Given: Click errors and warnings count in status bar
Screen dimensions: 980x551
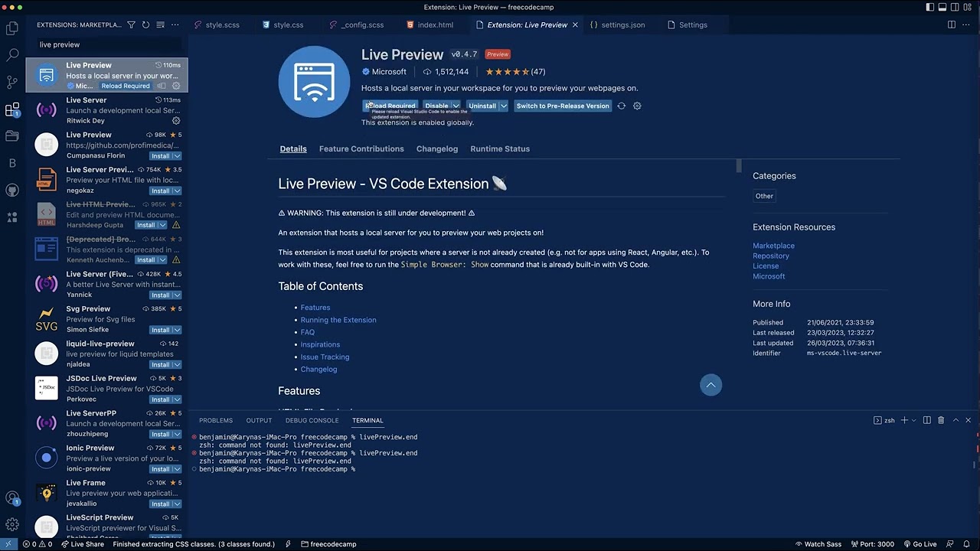Looking at the screenshot, I should pos(38,544).
